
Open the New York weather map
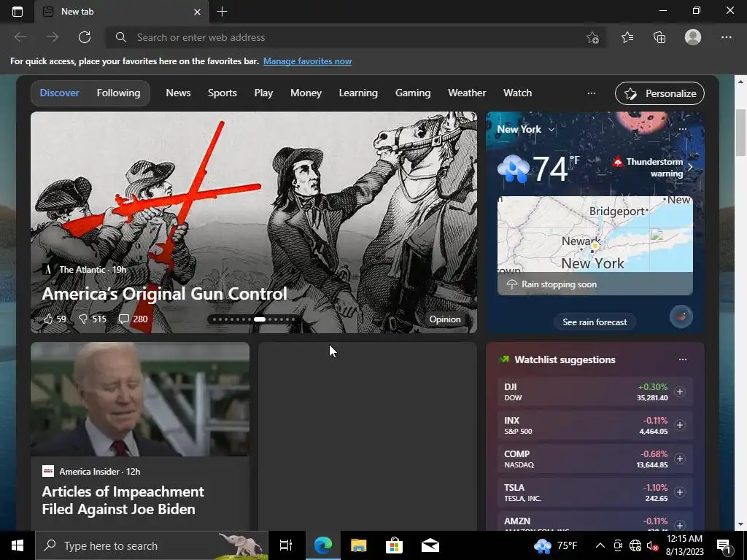tap(595, 245)
